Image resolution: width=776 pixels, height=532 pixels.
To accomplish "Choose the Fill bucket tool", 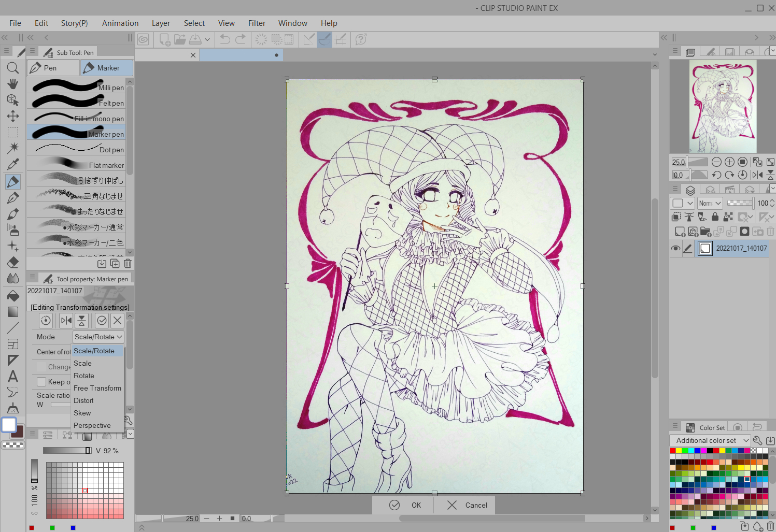I will pos(13,296).
